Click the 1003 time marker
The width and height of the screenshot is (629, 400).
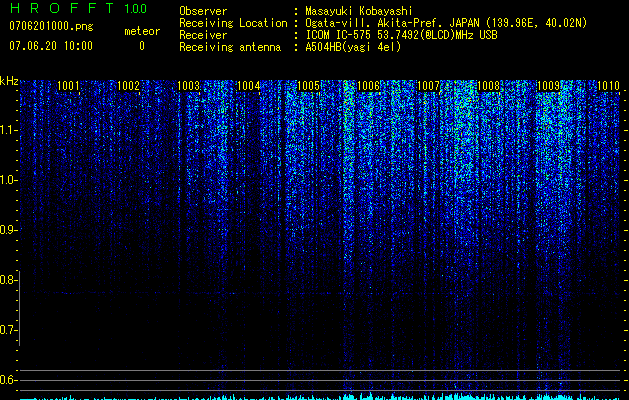pyautogui.click(x=188, y=85)
